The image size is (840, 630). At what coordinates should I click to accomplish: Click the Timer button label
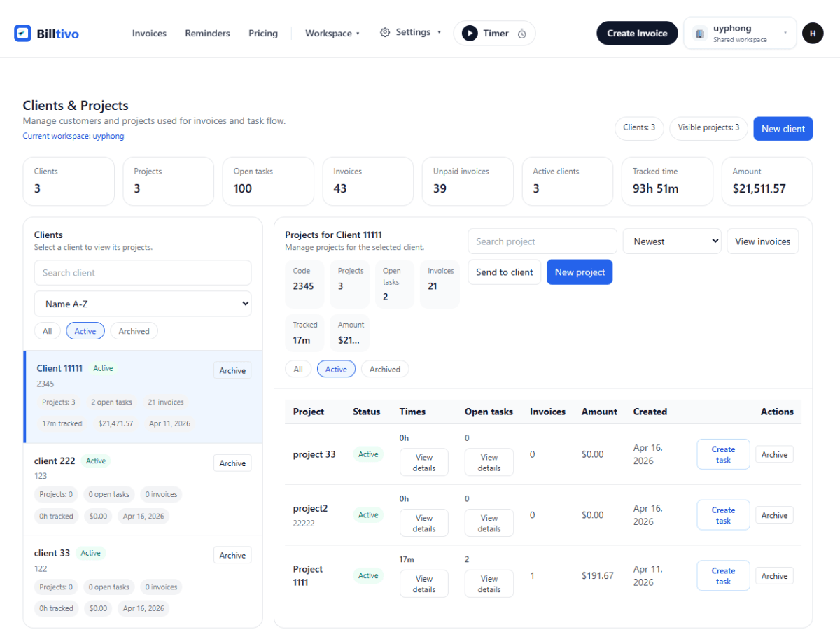pyautogui.click(x=496, y=33)
